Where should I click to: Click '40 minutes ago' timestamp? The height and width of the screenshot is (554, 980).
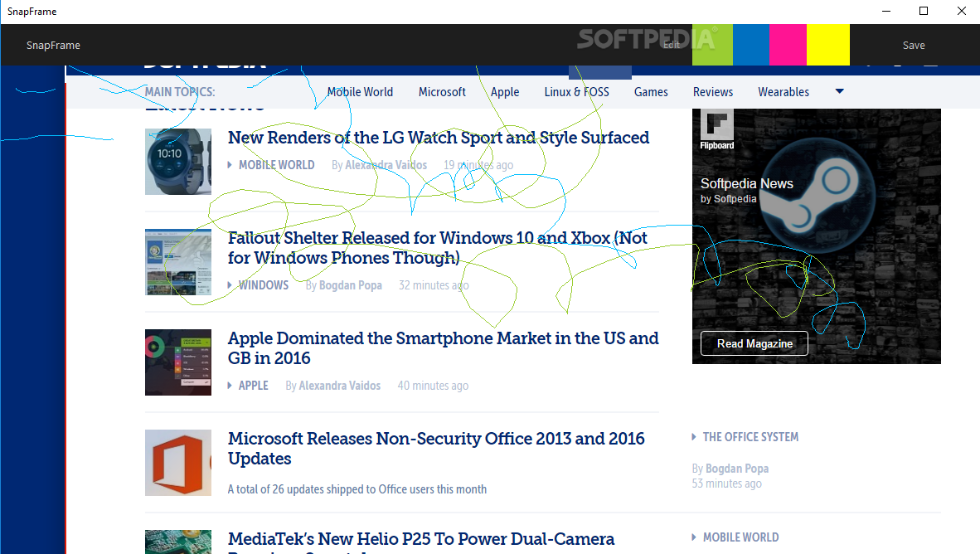(x=433, y=386)
